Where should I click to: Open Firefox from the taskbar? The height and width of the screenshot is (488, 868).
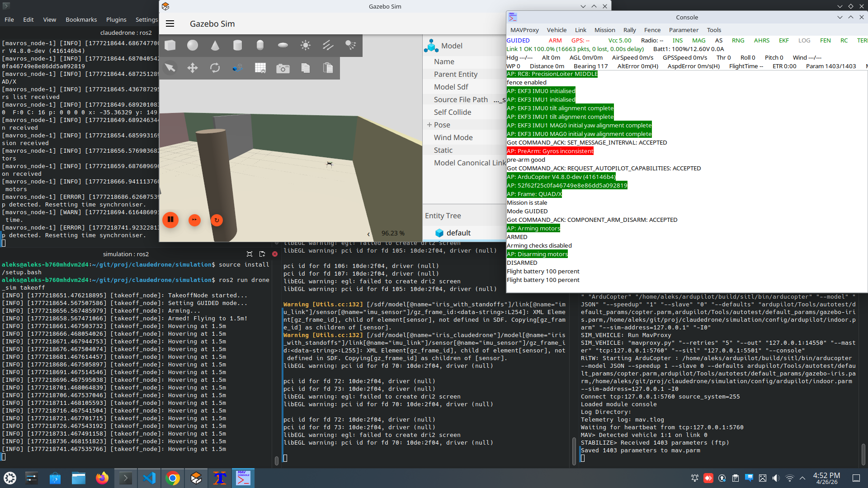102,478
